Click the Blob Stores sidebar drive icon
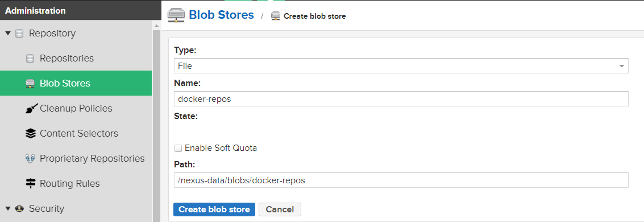 point(30,84)
